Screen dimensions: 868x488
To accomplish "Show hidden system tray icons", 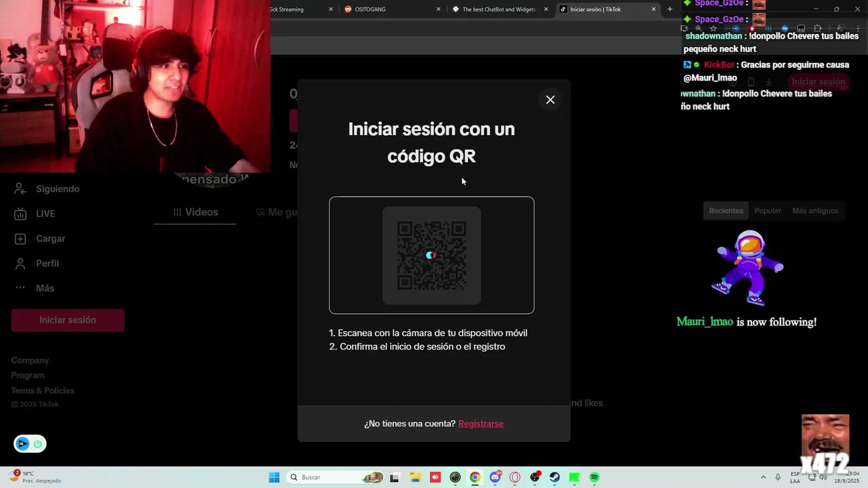I will click(763, 477).
